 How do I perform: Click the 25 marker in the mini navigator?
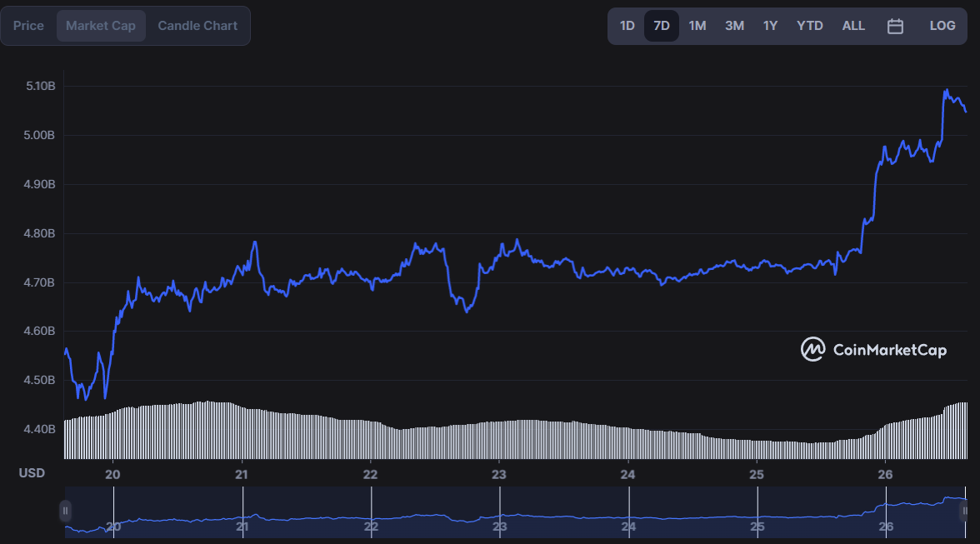757,527
